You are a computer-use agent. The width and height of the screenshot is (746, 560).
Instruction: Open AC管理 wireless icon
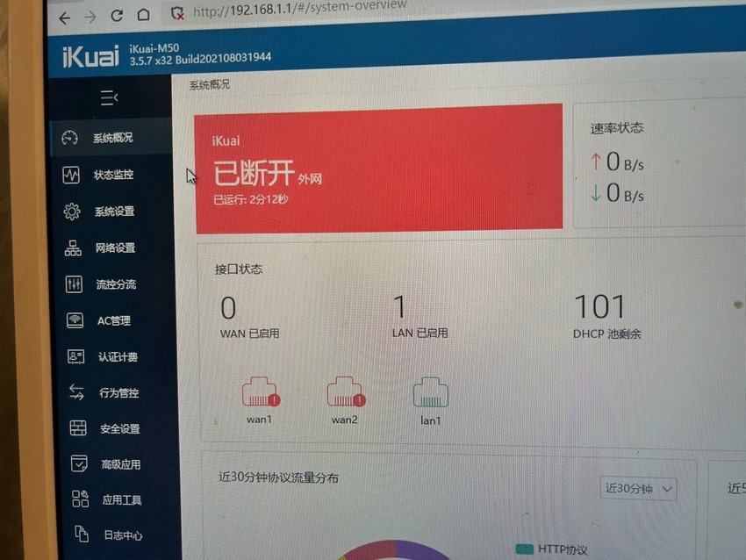75,320
